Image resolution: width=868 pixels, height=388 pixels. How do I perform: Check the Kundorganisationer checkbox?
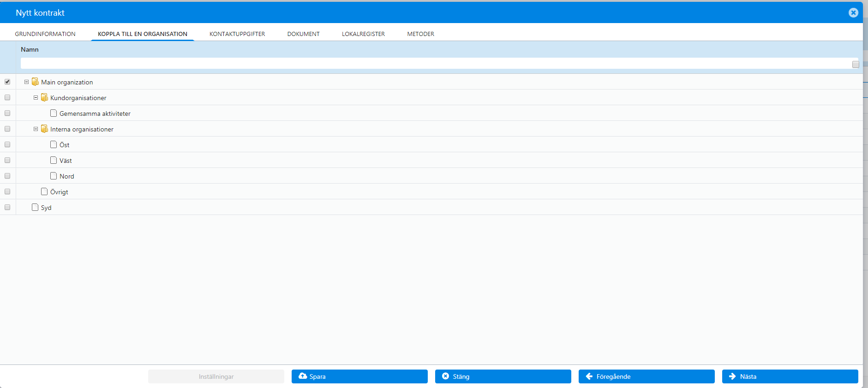click(7, 97)
